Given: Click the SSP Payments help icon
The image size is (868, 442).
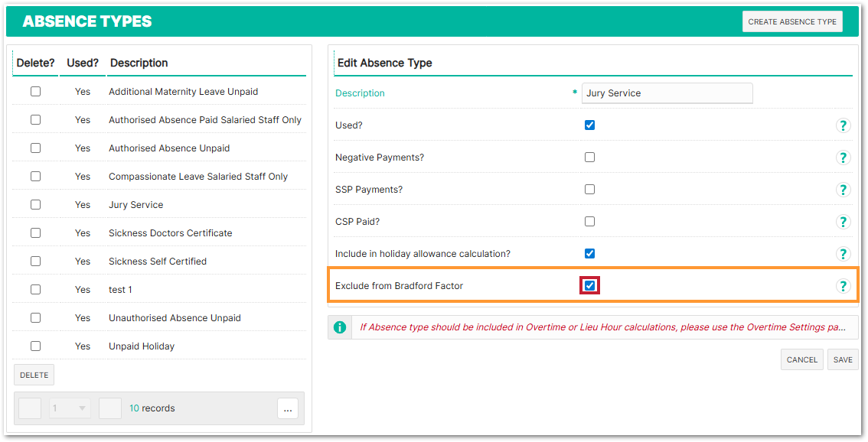Looking at the screenshot, I should tap(843, 190).
